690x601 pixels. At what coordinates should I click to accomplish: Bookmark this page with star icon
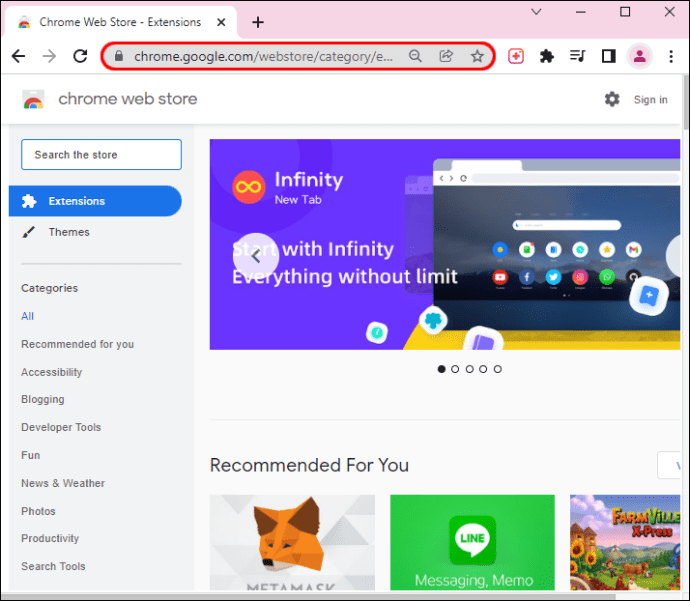coord(477,56)
